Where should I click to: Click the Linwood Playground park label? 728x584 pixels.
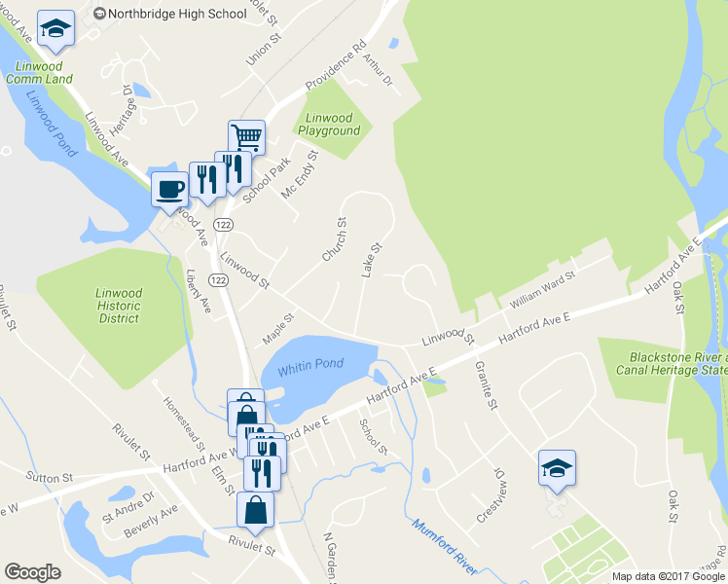point(329,125)
